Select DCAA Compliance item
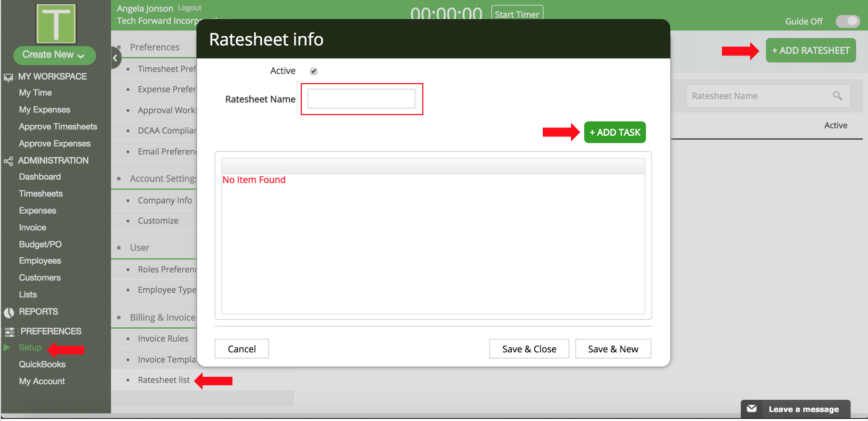 pyautogui.click(x=167, y=131)
